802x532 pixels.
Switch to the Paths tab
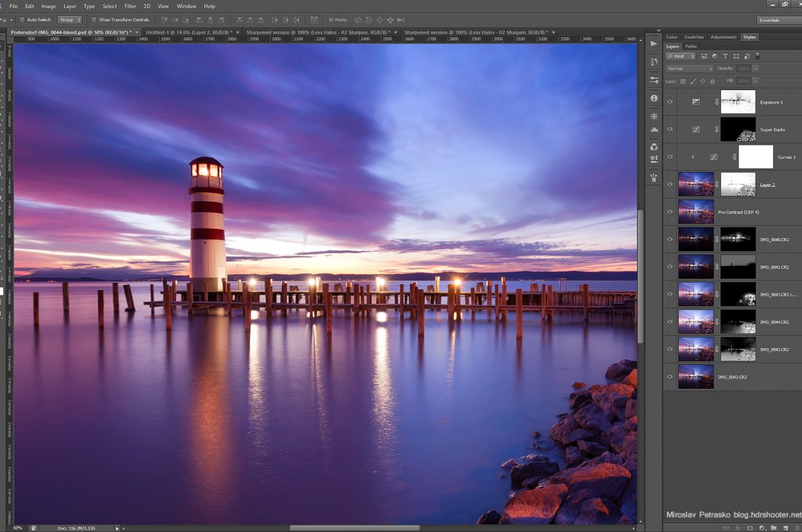tap(691, 46)
